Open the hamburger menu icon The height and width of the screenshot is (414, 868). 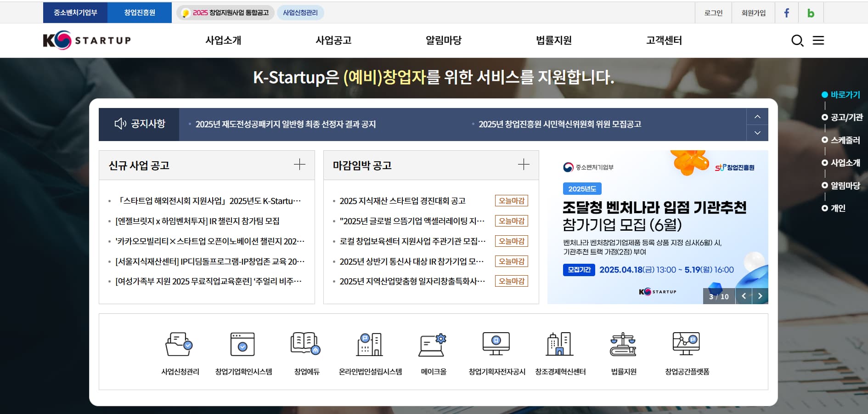818,40
